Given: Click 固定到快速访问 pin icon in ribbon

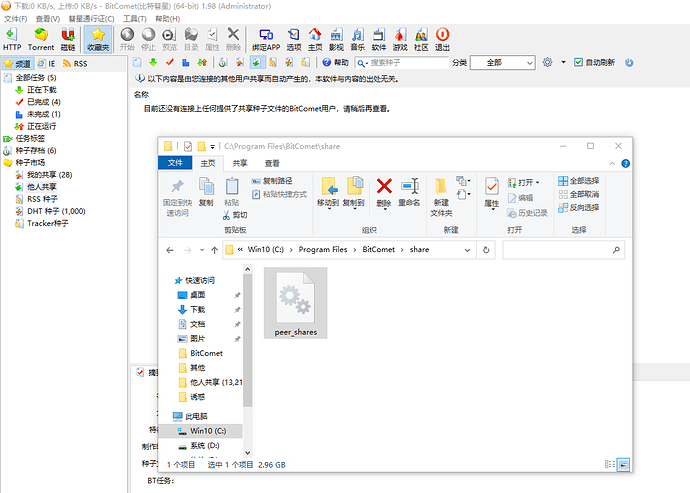Looking at the screenshot, I should tap(177, 197).
